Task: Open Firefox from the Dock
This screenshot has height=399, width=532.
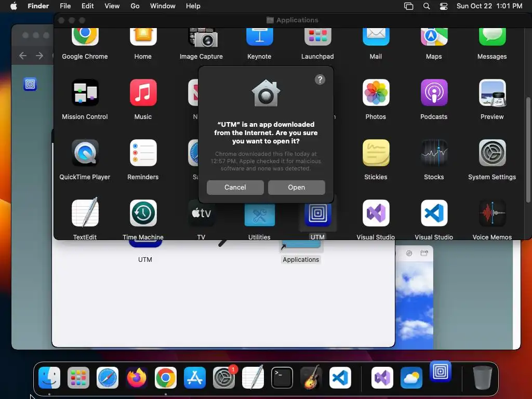Action: pyautogui.click(x=137, y=378)
